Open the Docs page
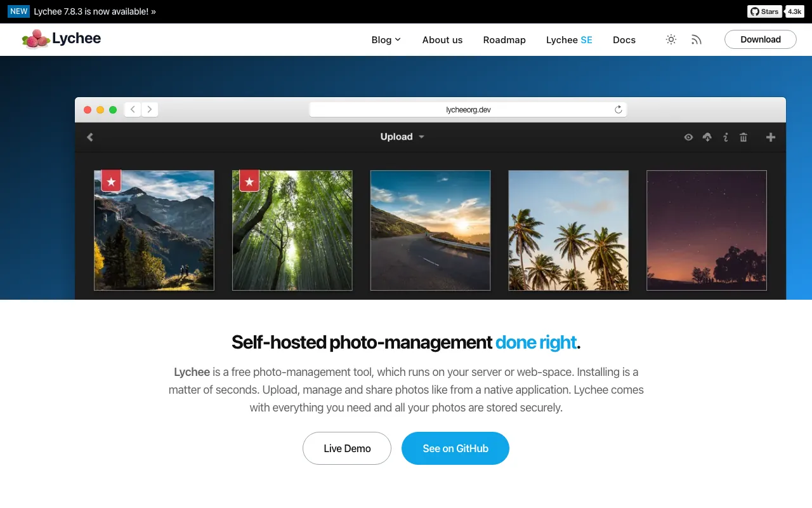This screenshot has width=812, height=508. [624, 39]
